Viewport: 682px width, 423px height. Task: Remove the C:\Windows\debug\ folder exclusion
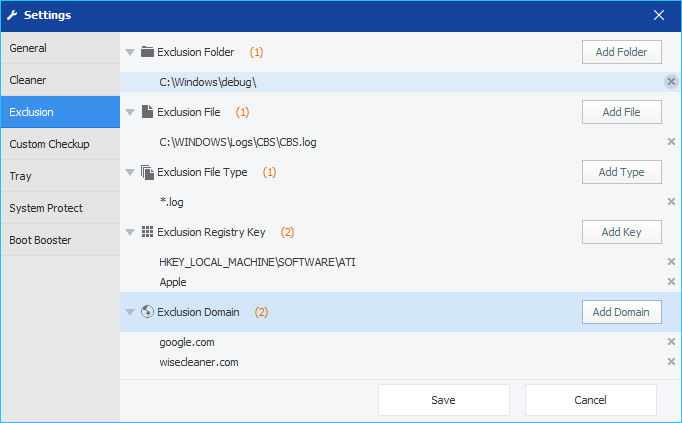coord(671,82)
